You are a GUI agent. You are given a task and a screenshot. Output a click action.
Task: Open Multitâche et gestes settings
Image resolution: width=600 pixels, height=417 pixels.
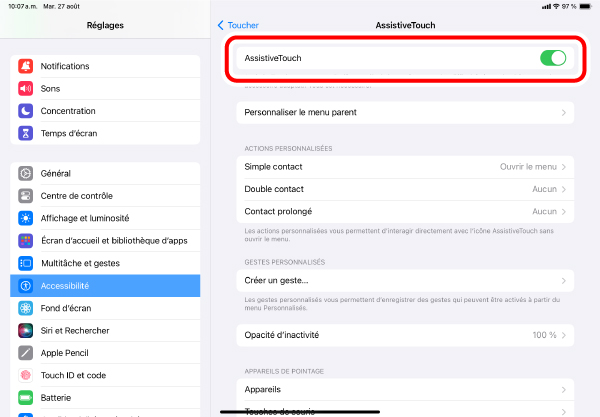pyautogui.click(x=105, y=263)
